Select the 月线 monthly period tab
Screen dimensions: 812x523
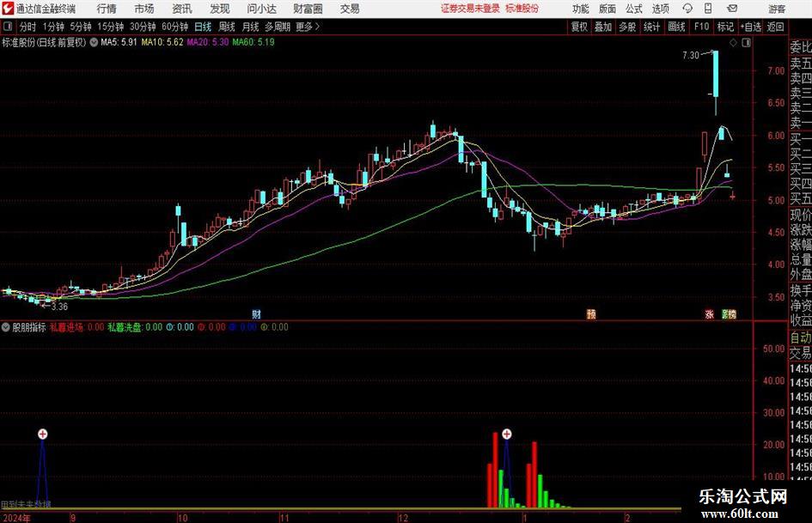click(250, 27)
